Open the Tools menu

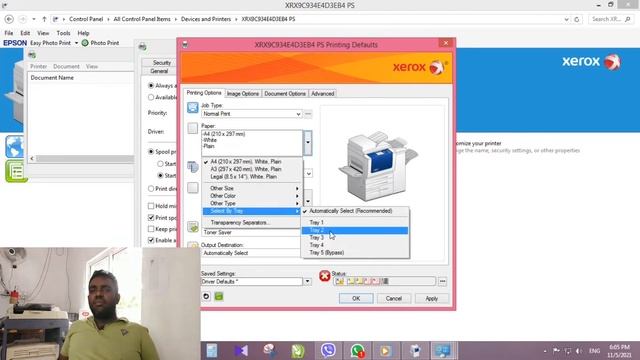(63, 33)
